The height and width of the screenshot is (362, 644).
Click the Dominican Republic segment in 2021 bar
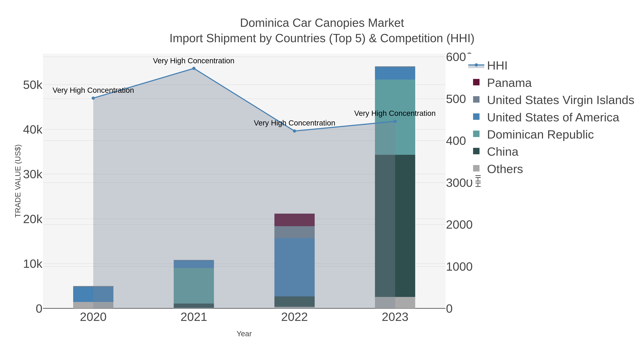[194, 286]
